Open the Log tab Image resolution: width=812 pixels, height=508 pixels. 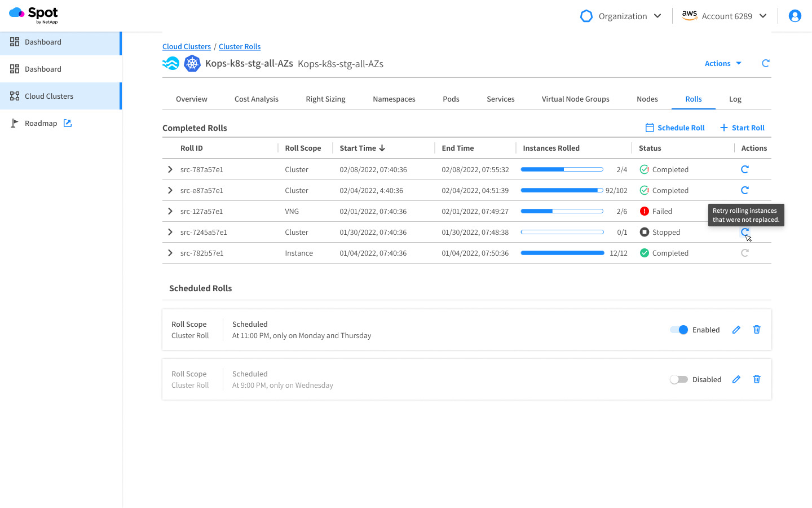(x=735, y=99)
